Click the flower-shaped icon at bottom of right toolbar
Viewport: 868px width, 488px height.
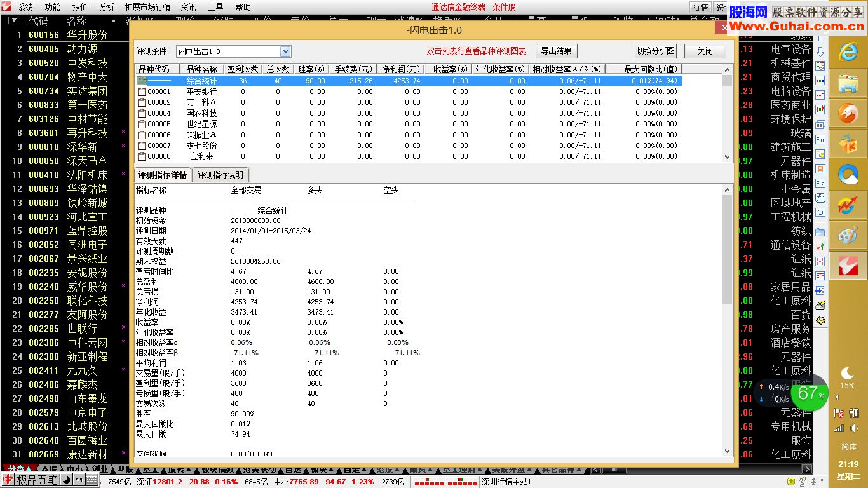pos(820,322)
